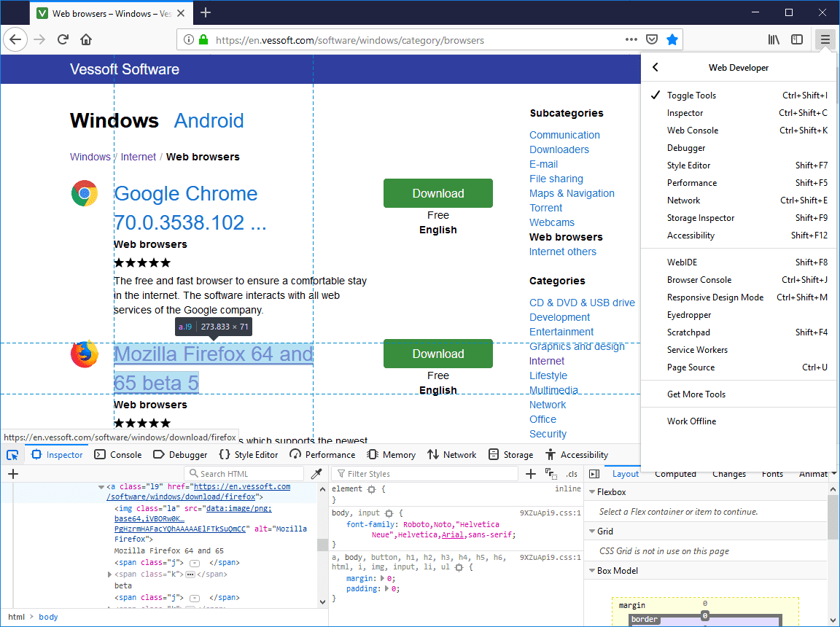Open the Firefox home page icon
The width and height of the screenshot is (840, 627).
[x=86, y=39]
